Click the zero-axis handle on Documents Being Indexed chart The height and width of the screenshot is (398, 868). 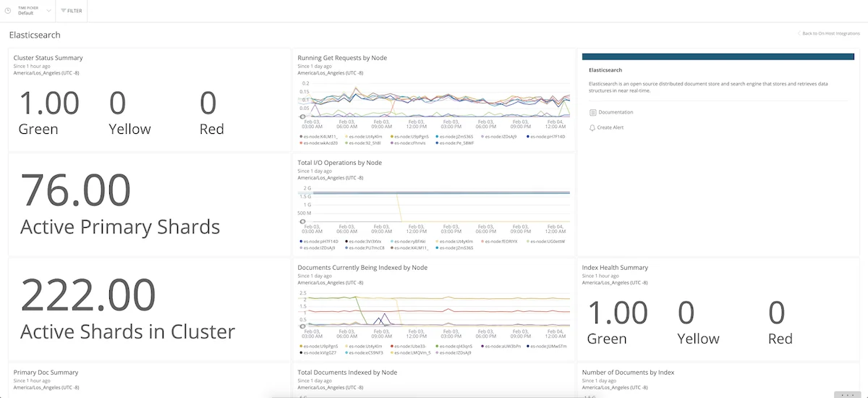[x=302, y=326]
